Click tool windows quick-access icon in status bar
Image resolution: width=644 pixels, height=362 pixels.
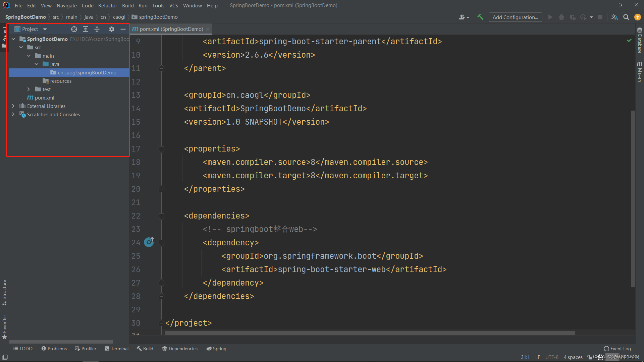coord(5,357)
